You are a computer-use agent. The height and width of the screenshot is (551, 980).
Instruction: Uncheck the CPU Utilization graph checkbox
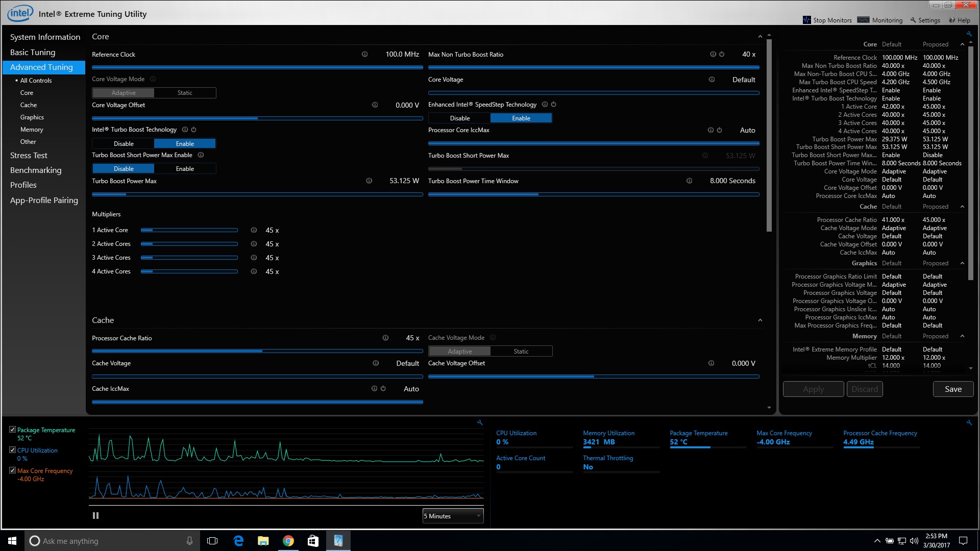click(13, 450)
